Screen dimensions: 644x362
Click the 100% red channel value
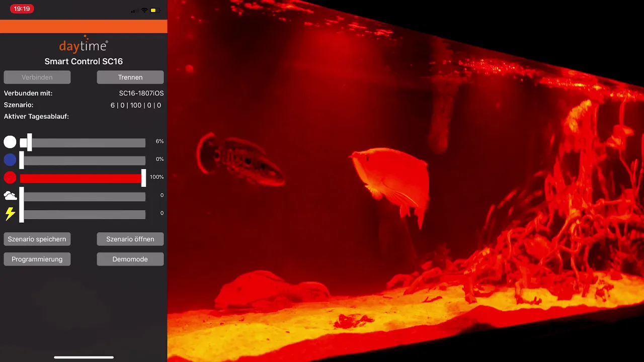coord(157,177)
